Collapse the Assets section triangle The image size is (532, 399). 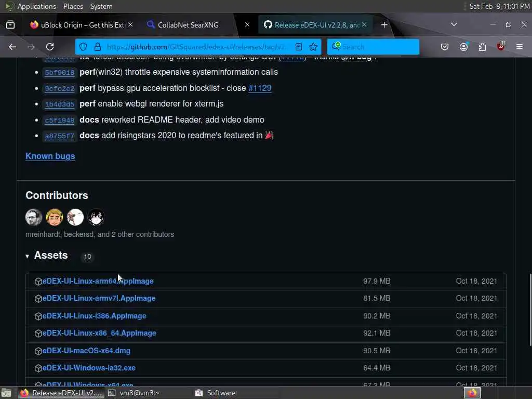point(27,256)
